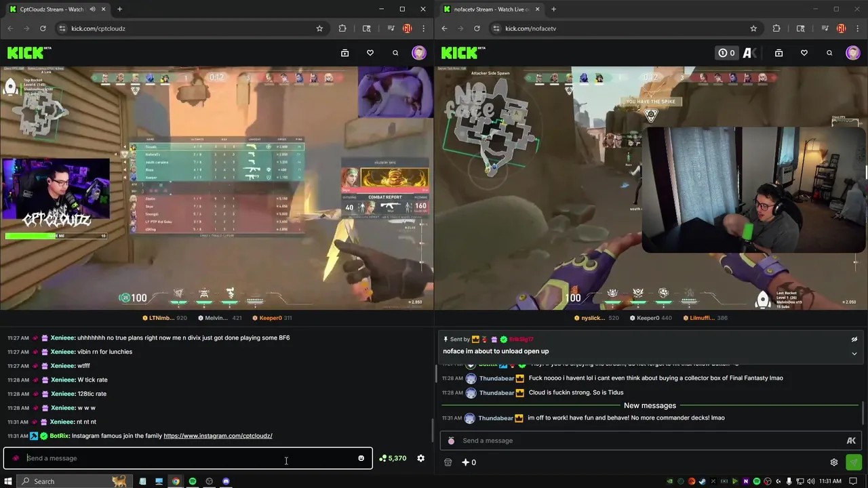Open Spotify from the taskbar
This screenshot has width=868, height=488.
point(193,481)
